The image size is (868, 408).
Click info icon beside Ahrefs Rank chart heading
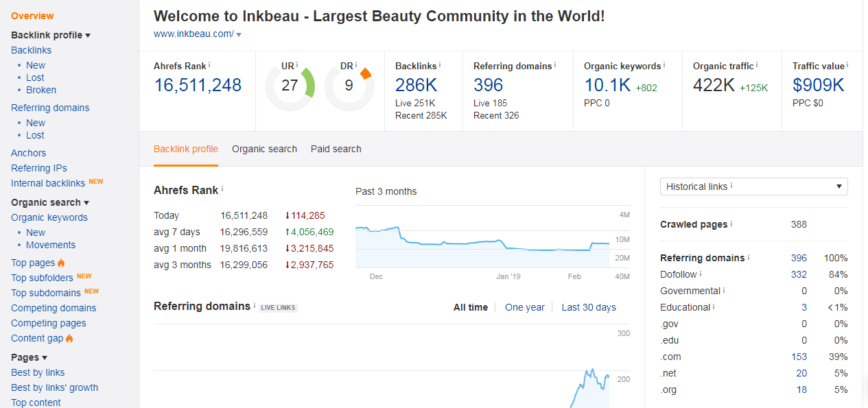(222, 189)
